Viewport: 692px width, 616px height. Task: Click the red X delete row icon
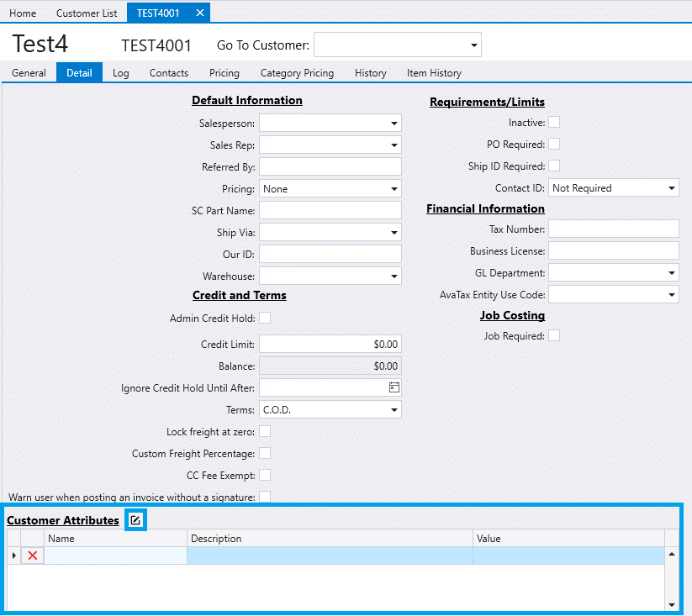(33, 555)
